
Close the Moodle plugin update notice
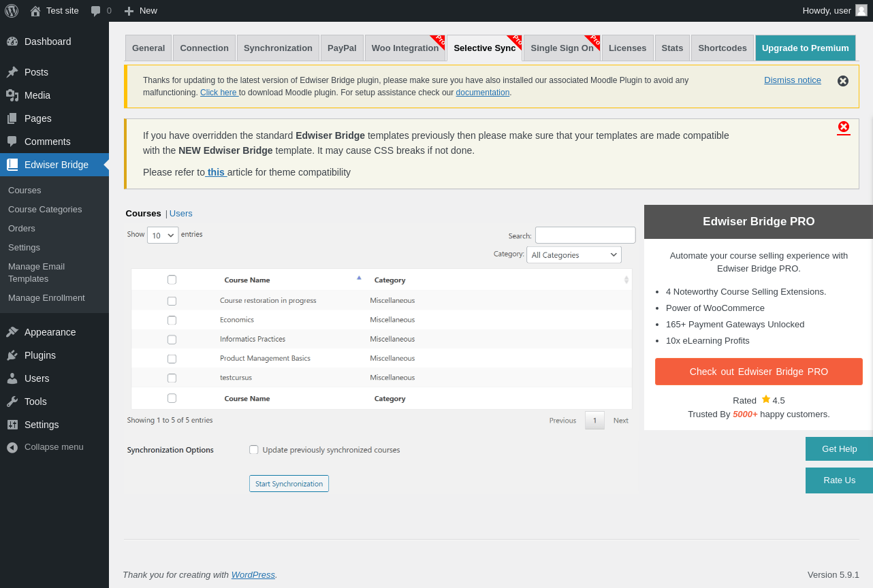[843, 81]
